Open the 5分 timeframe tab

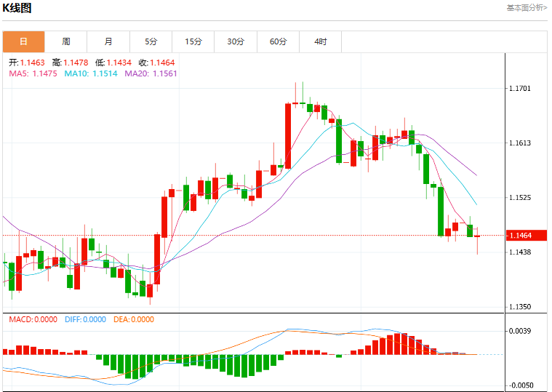(x=151, y=41)
